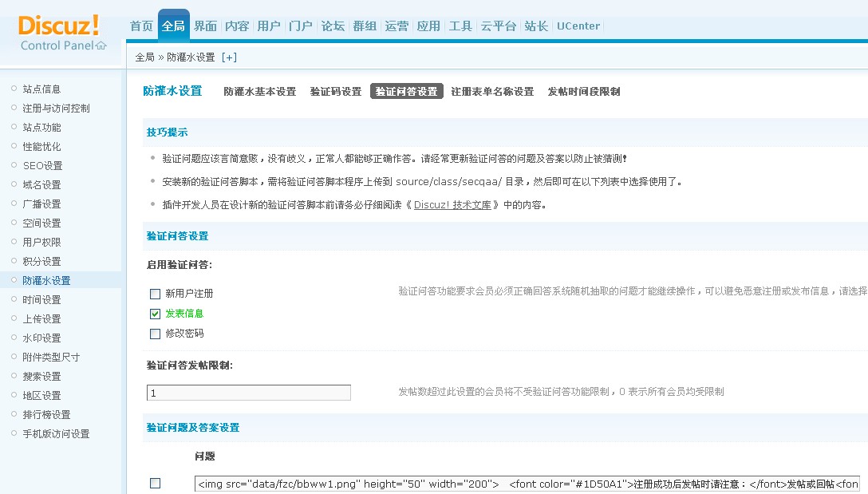Switch to the 发帖时间段限制 tab
This screenshot has width=868, height=494.
tap(584, 92)
